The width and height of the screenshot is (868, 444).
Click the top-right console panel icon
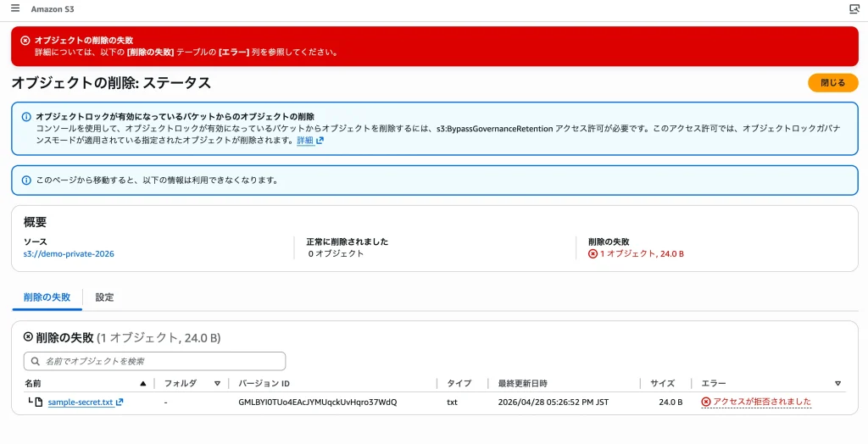854,8
